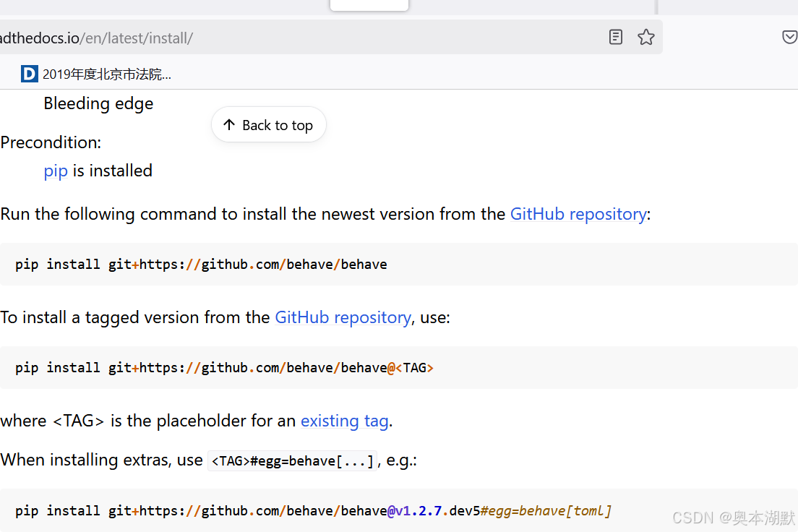Select the tagged version pip install command

pos(224,367)
